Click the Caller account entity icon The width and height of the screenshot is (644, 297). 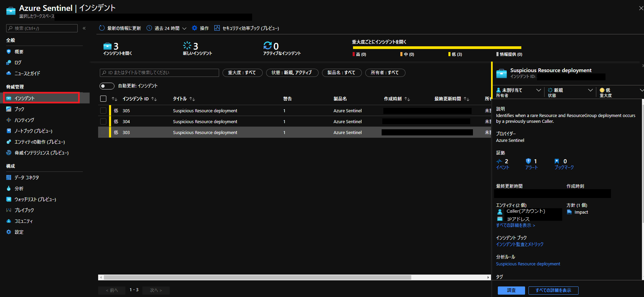(500, 212)
